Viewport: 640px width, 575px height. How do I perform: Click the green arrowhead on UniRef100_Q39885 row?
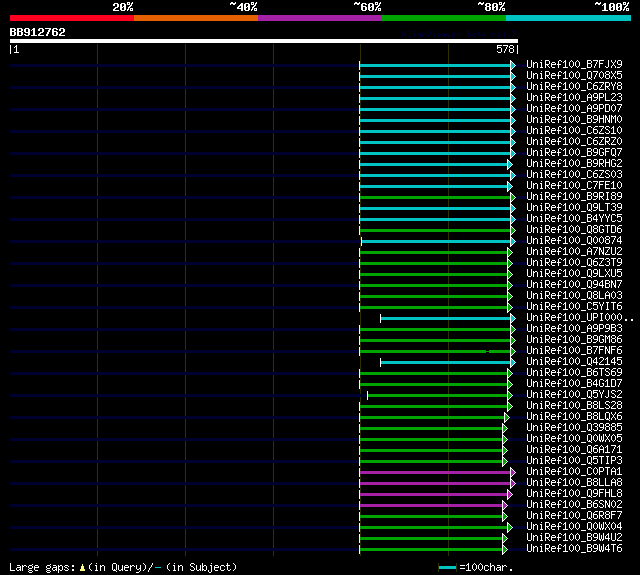[x=505, y=428]
